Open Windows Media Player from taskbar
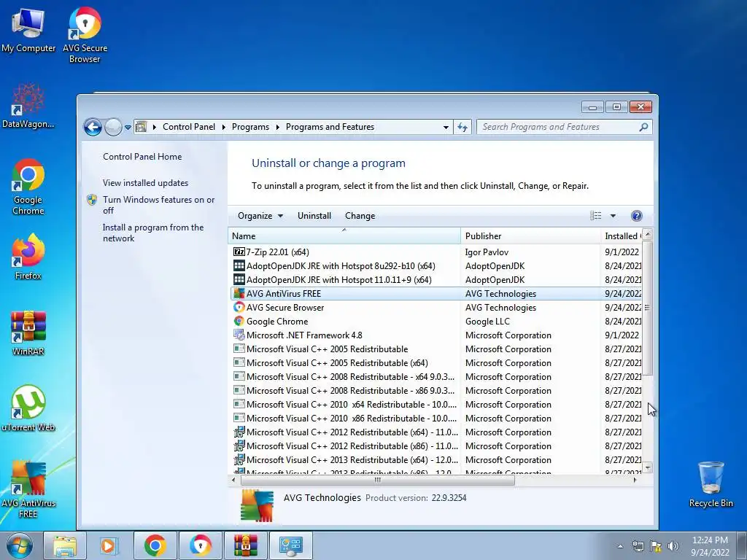Screen dimensions: 747x560 click(x=109, y=545)
